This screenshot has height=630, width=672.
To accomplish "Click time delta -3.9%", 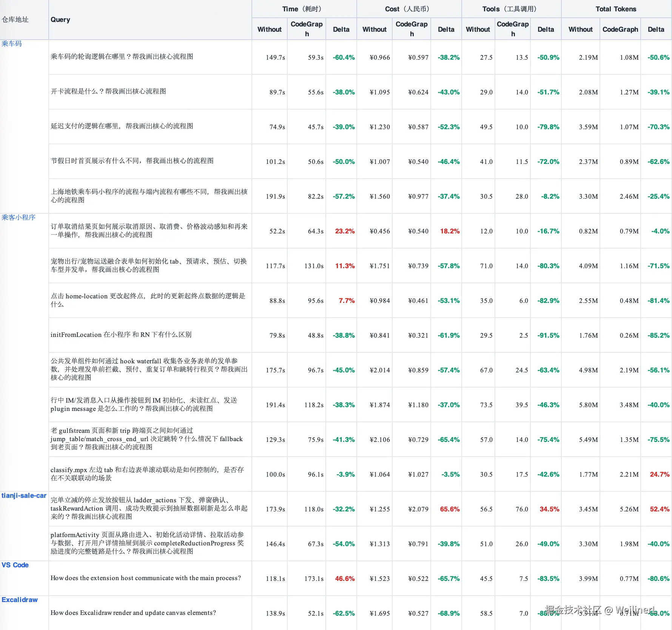I will (345, 474).
